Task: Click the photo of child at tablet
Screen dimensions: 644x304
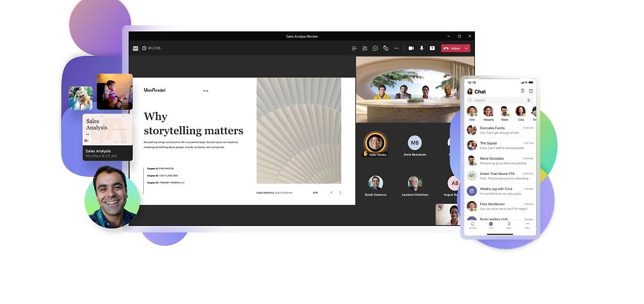Action: tap(114, 92)
